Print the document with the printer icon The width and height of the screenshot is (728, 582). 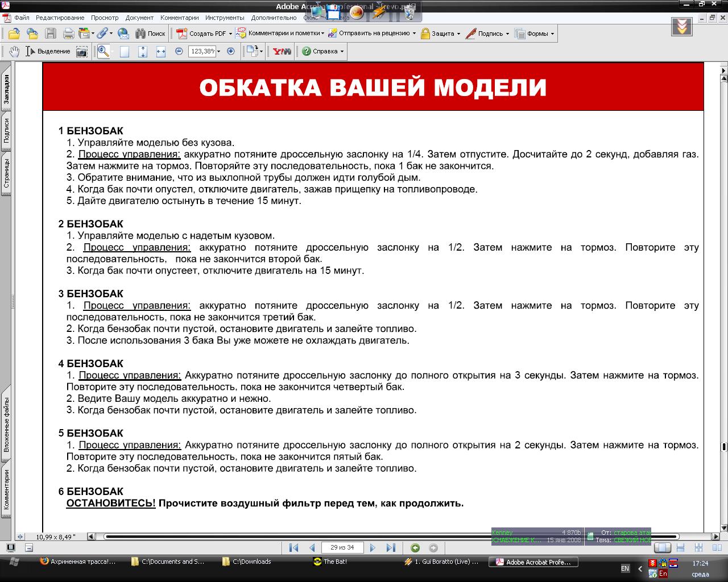68,34
